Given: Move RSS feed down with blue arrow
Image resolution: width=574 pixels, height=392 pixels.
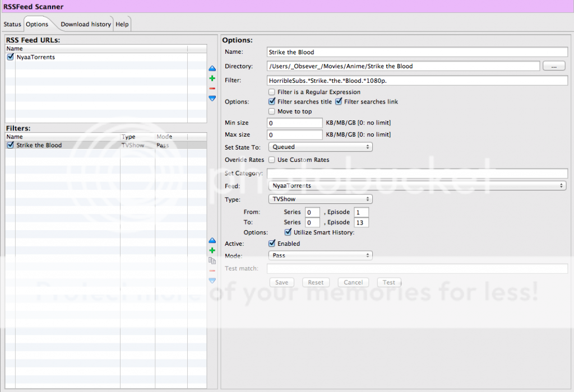Looking at the screenshot, I should click(212, 99).
